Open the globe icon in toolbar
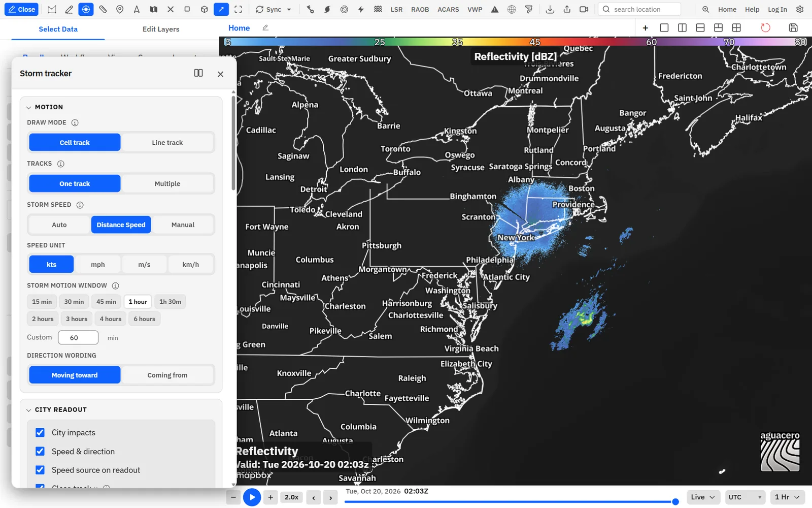The width and height of the screenshot is (812, 508). tap(512, 9)
